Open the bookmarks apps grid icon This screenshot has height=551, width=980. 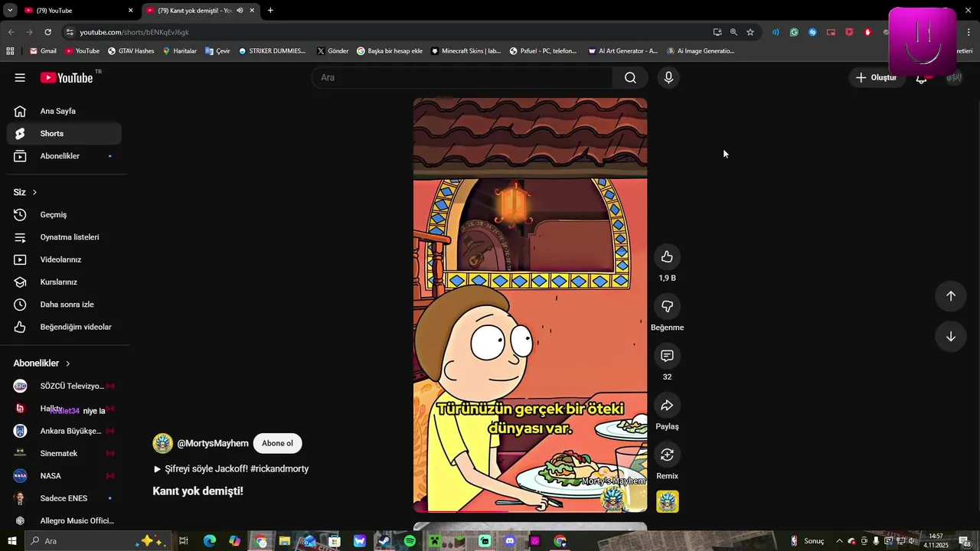(10, 51)
